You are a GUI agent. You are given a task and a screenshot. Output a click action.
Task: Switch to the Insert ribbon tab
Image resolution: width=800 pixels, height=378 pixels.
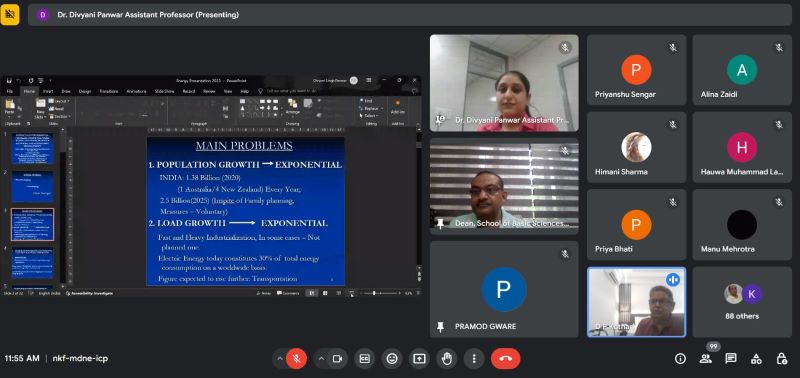point(47,91)
